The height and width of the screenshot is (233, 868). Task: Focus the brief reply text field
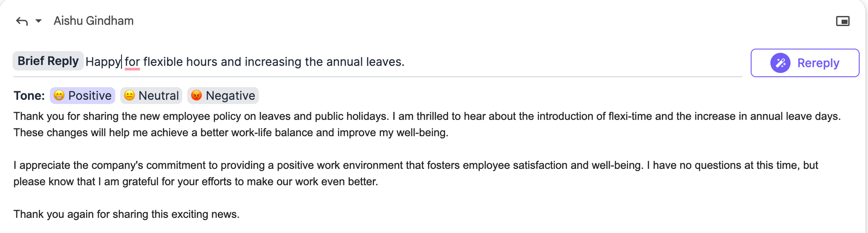coord(564,62)
